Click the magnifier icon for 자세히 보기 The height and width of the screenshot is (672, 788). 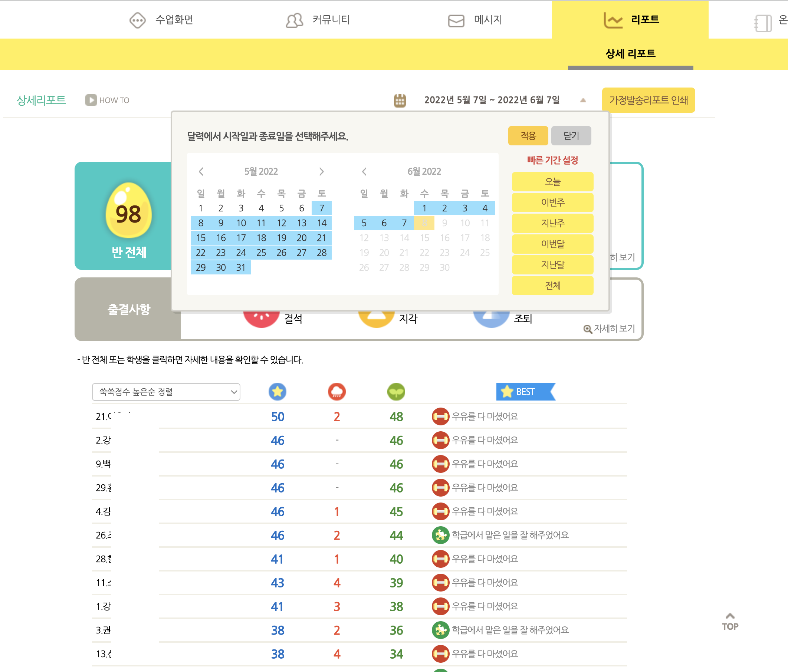[588, 329]
